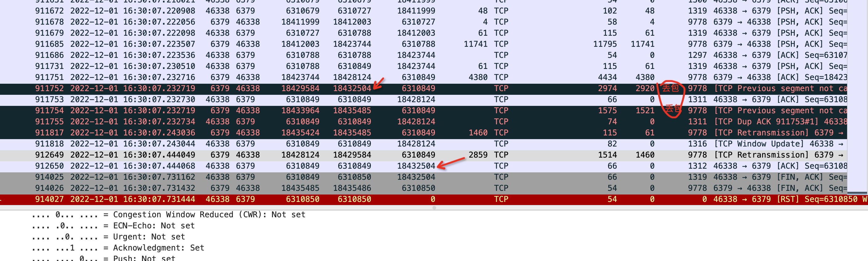Select packet 911752 previous segment not captured

[x=424, y=88]
